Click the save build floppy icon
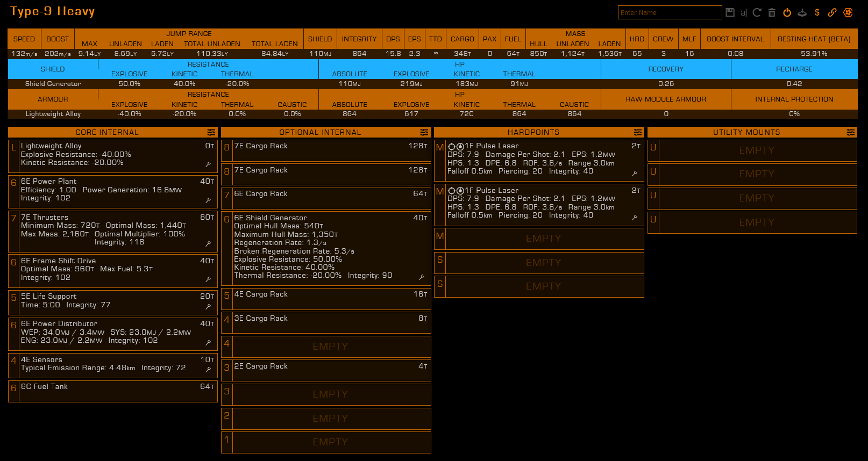 [730, 12]
